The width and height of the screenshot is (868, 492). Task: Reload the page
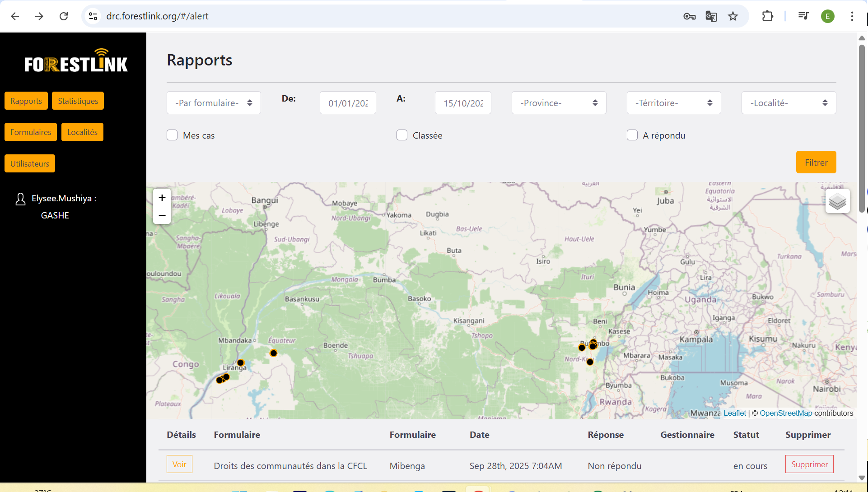64,16
